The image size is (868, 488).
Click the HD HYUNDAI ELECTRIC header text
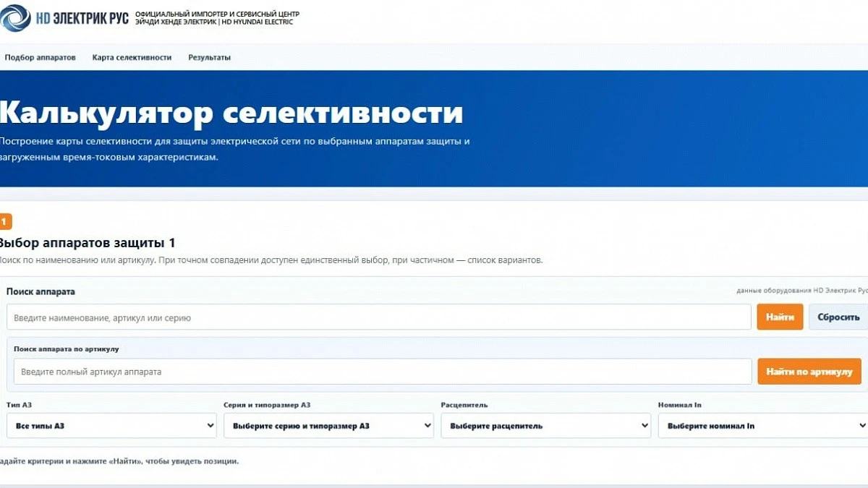[258, 22]
